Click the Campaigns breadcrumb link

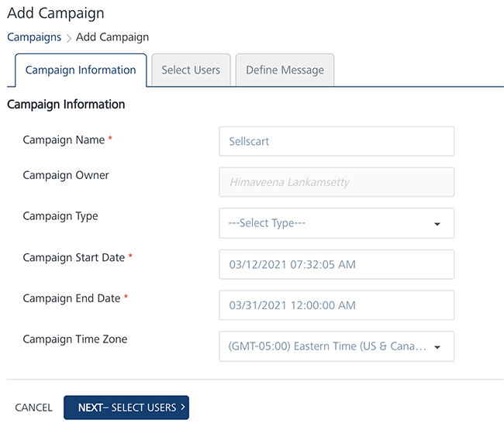[x=34, y=37]
